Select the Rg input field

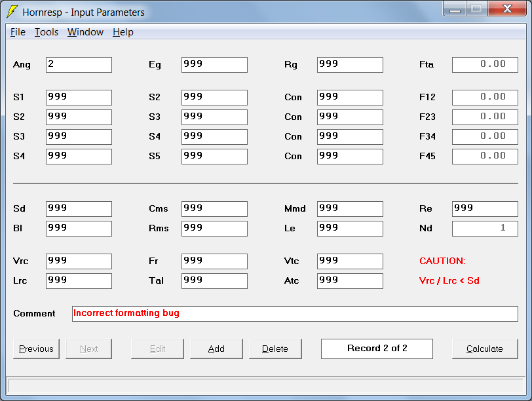[x=350, y=65]
